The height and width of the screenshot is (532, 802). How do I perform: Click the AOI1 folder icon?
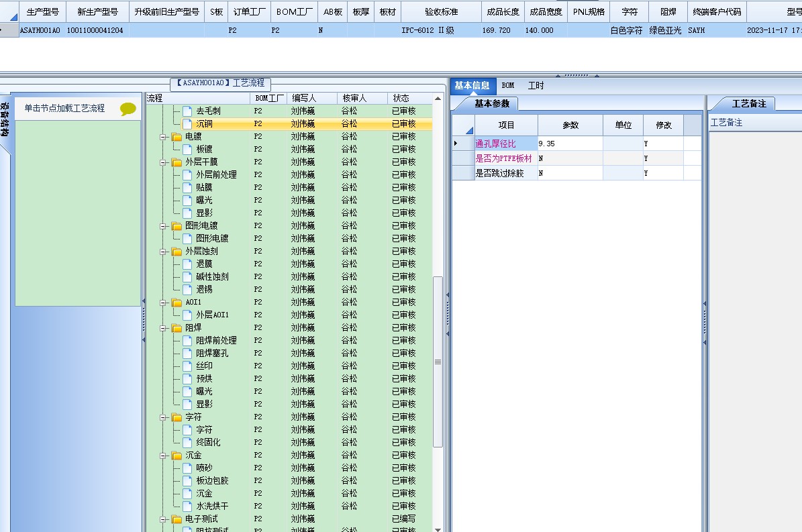click(177, 303)
